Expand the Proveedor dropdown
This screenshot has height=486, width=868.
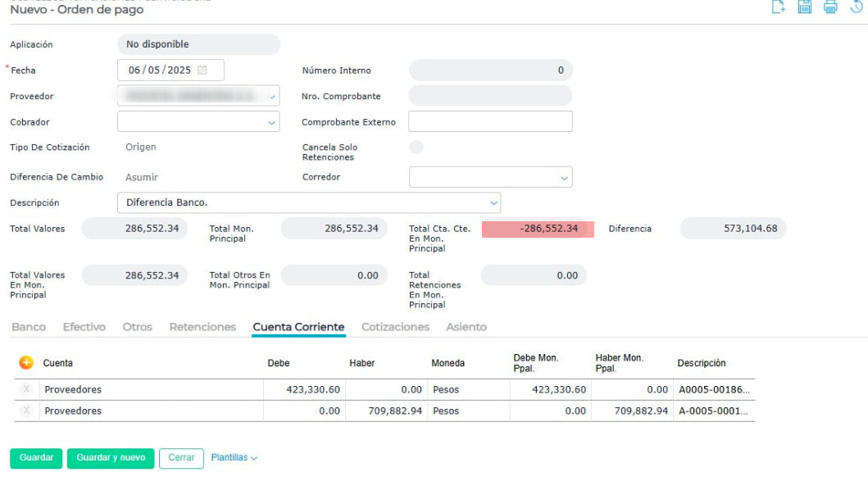pos(272,97)
